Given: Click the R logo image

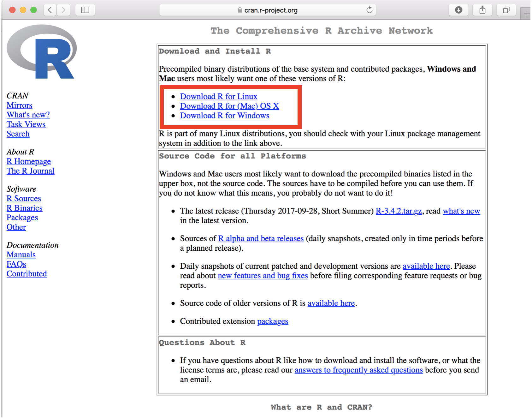Looking at the screenshot, I should [x=42, y=52].
